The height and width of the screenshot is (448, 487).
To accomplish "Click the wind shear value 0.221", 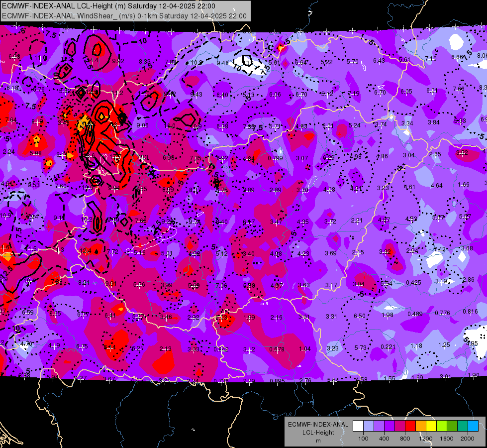I will click(388, 346).
